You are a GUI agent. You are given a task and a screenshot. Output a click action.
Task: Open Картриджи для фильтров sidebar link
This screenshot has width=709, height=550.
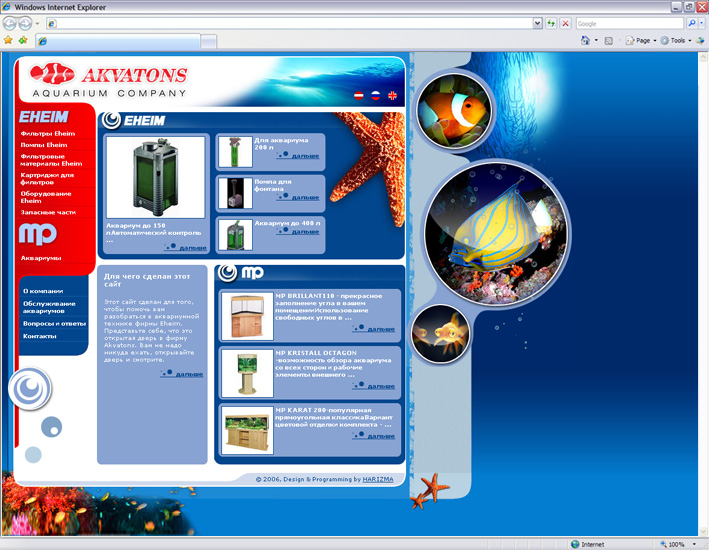coord(47,178)
